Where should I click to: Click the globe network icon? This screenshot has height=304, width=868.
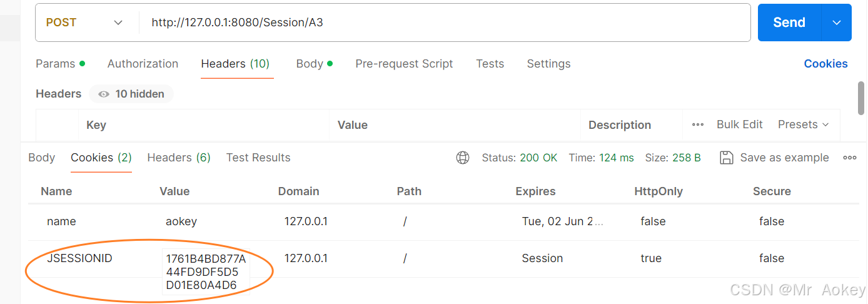(463, 158)
